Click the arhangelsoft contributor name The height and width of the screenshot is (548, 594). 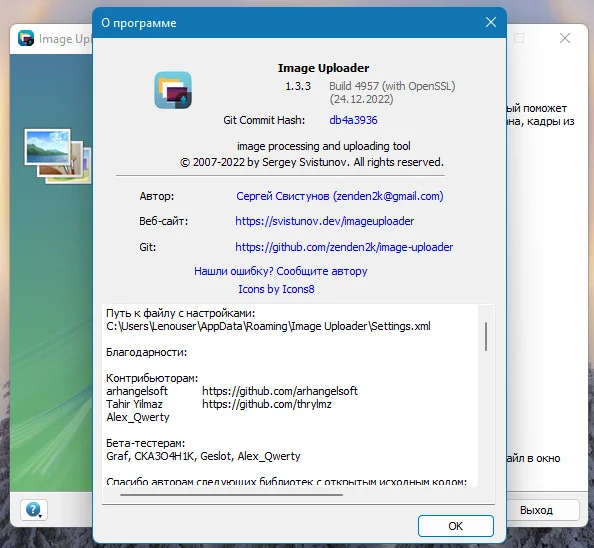click(137, 391)
